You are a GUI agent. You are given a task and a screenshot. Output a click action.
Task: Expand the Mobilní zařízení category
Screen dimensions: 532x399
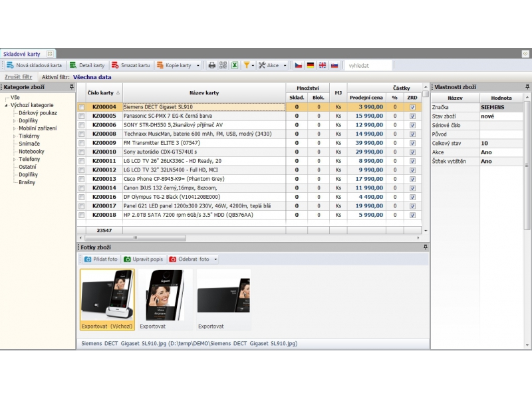15,128
